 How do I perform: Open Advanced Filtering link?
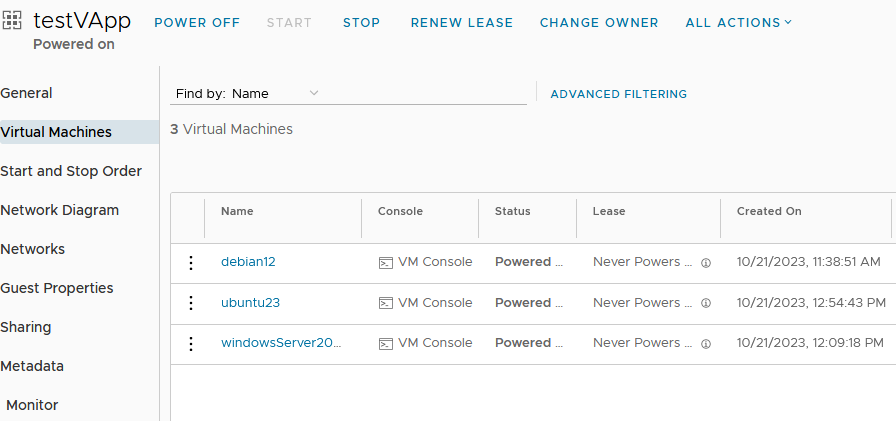click(x=618, y=94)
